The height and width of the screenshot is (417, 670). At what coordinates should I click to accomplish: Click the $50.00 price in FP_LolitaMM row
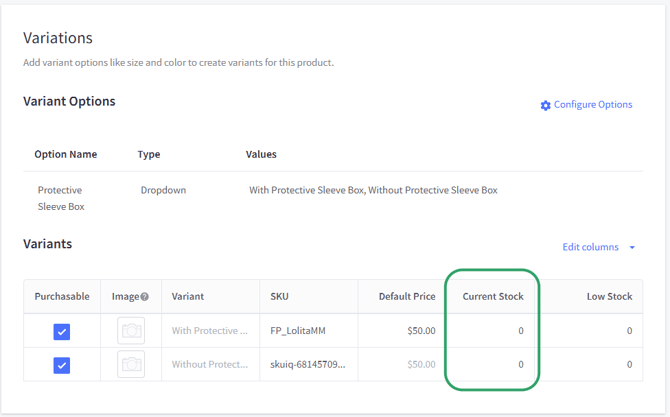pos(421,331)
